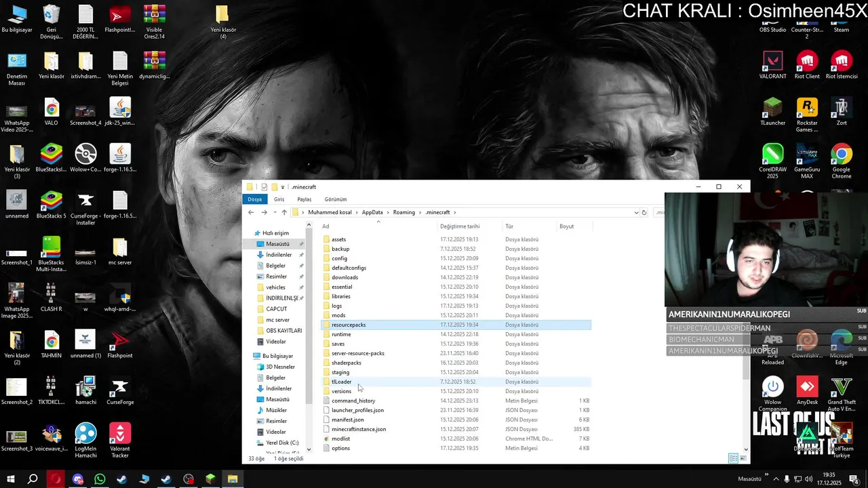Select the CurseForge - Installer icon

85,208
